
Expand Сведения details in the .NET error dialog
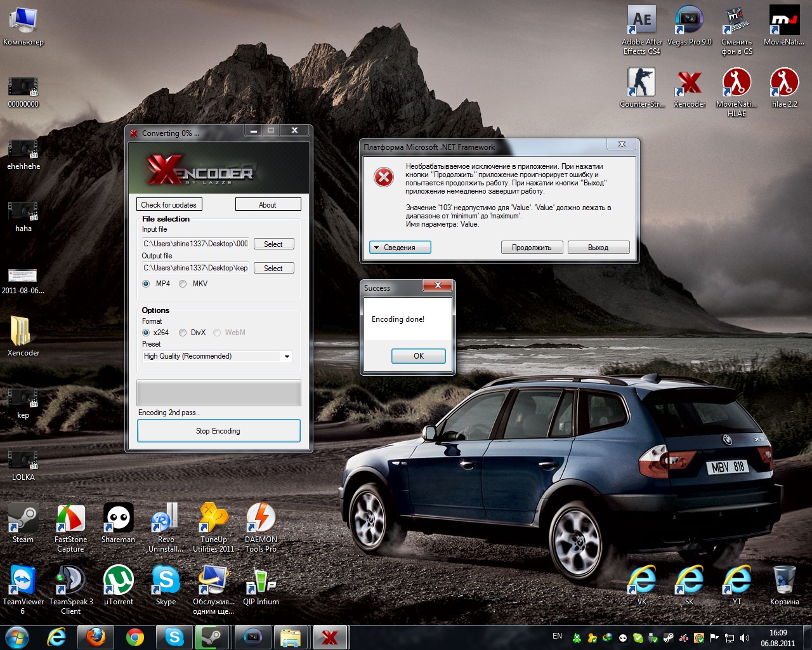pyautogui.click(x=400, y=248)
